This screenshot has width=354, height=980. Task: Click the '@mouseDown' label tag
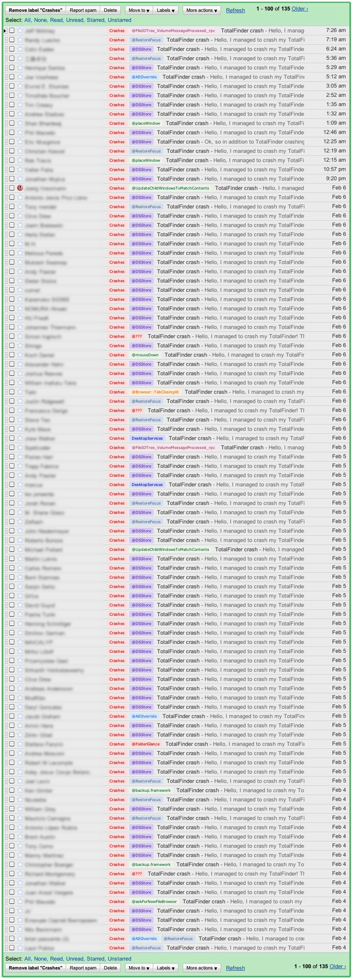145,355
